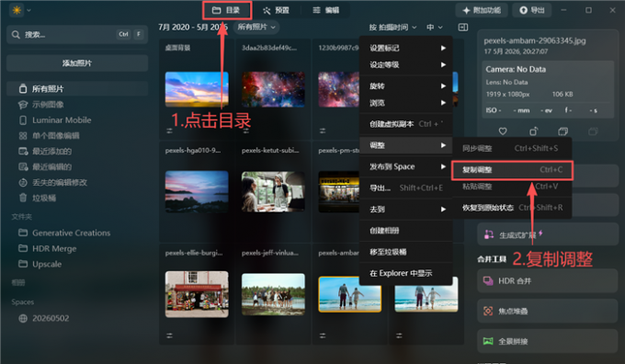Click the 最近添加的 icon
The width and height of the screenshot is (625, 364).
(x=23, y=151)
